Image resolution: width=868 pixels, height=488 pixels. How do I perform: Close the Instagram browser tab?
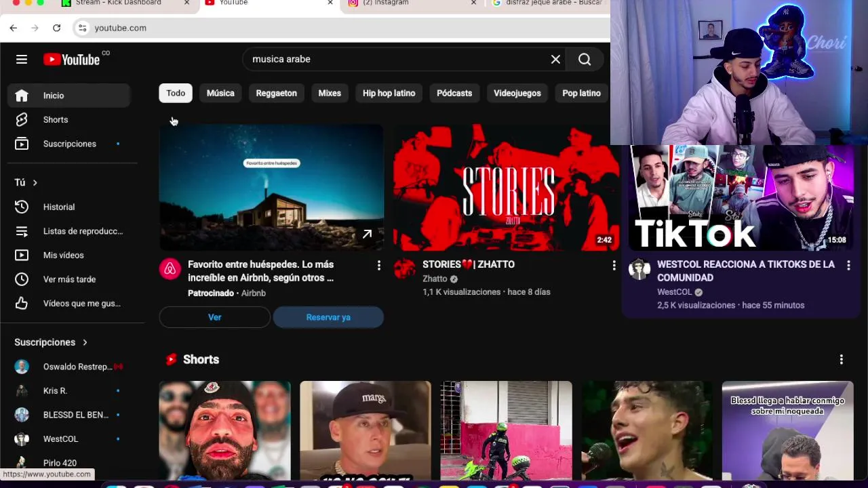(475, 3)
